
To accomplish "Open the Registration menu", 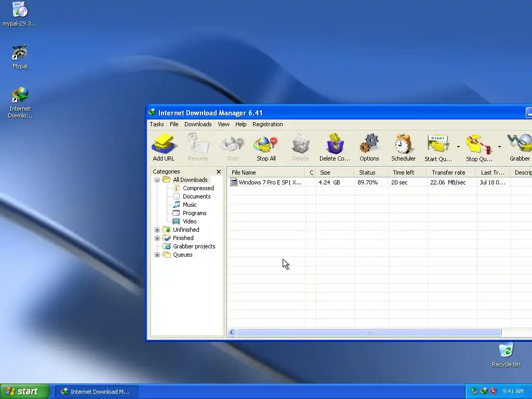I will 268,124.
